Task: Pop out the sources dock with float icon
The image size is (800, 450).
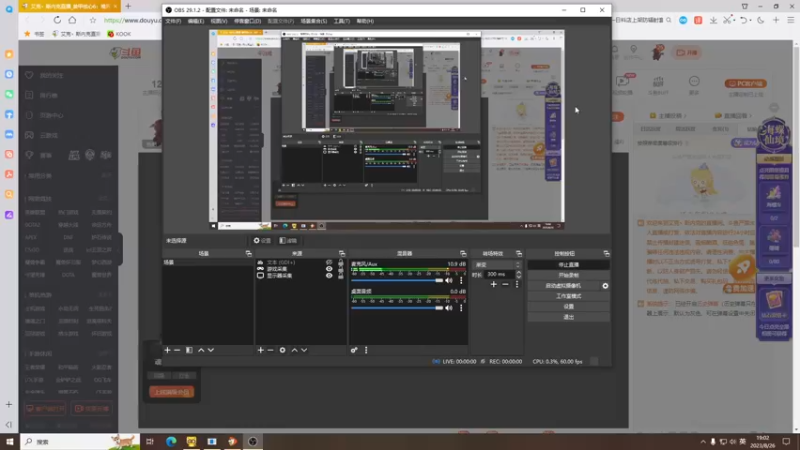Action: pyautogui.click(x=342, y=254)
